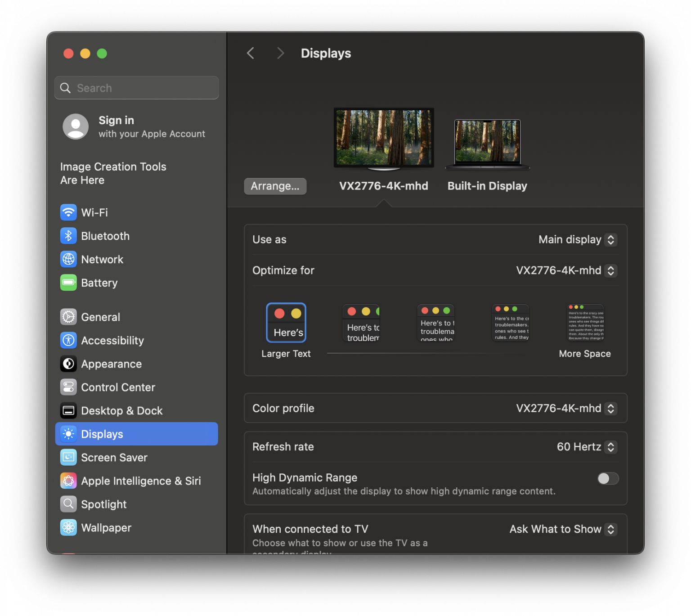Toggle the High Dynamic Range switch

coord(608,478)
